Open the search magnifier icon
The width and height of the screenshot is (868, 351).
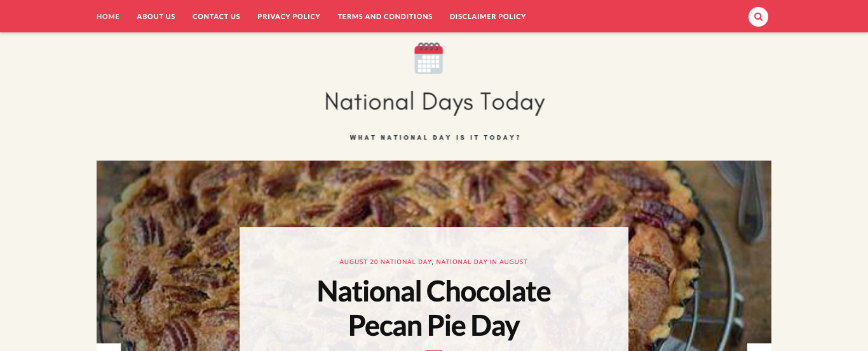[758, 17]
